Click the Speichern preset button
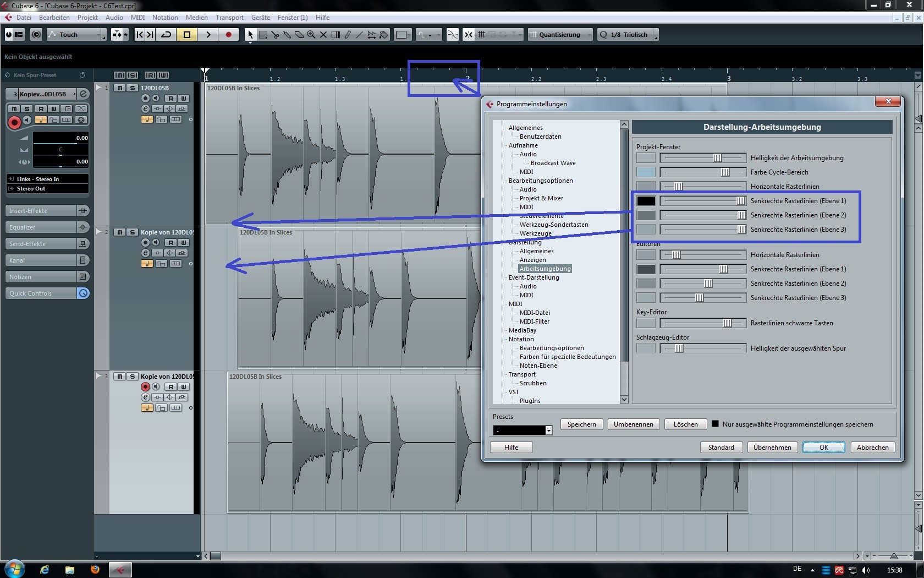 tap(581, 424)
